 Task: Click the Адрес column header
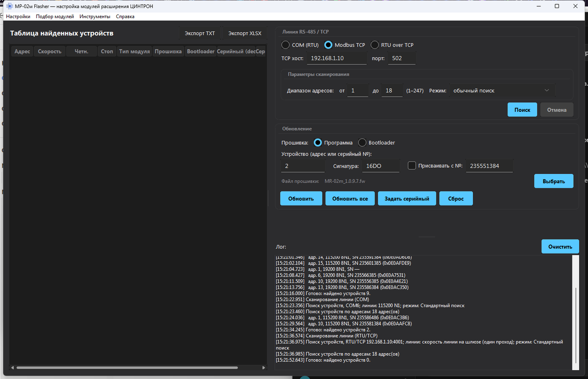[22, 51]
